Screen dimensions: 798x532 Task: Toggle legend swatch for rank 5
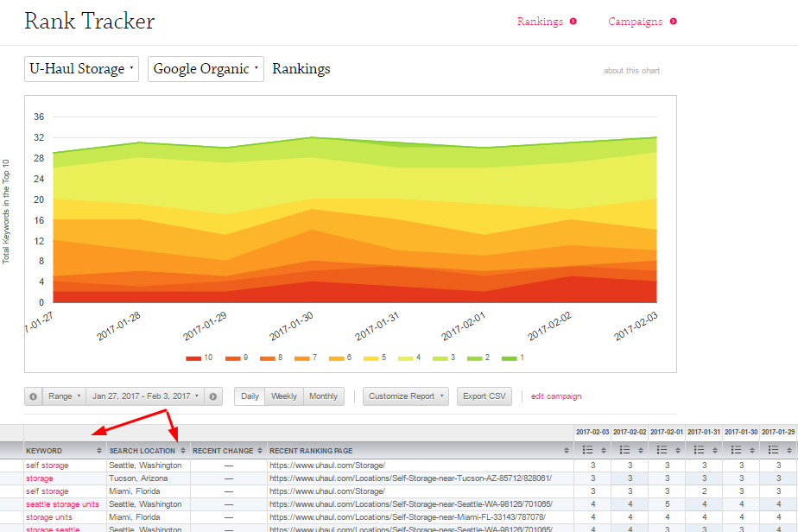371,358
